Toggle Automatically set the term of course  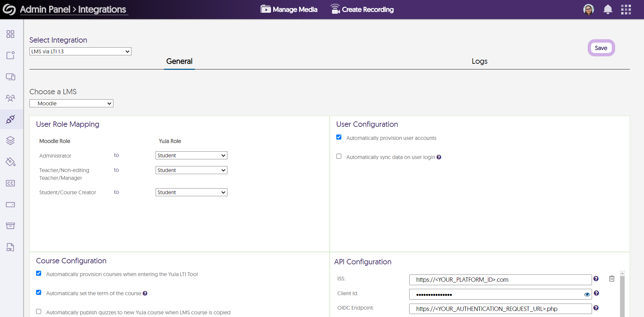click(x=39, y=293)
